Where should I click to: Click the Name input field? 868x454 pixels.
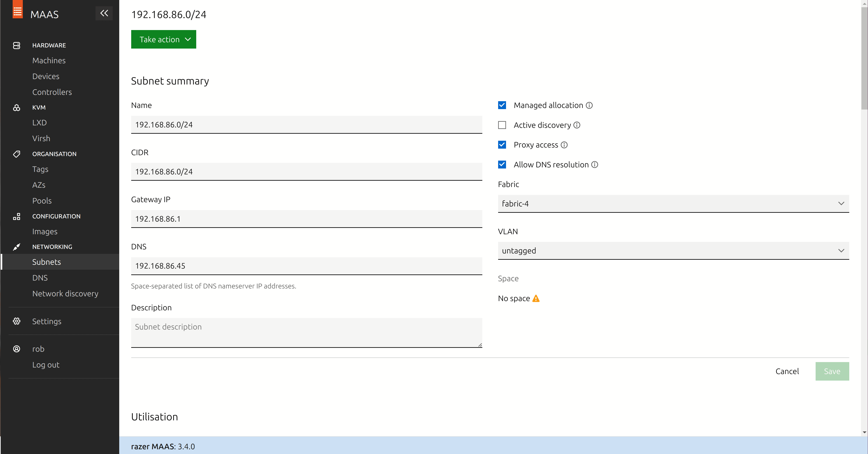(x=307, y=125)
